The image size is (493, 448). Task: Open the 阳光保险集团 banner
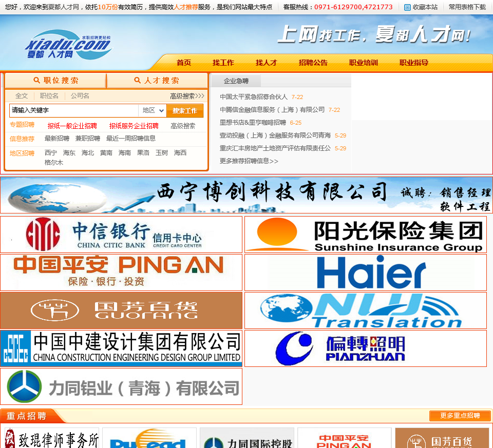click(366, 235)
